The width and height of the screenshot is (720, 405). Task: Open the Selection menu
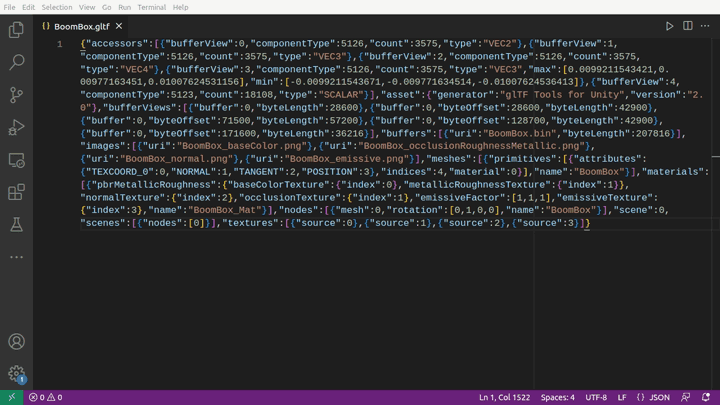pyautogui.click(x=56, y=7)
